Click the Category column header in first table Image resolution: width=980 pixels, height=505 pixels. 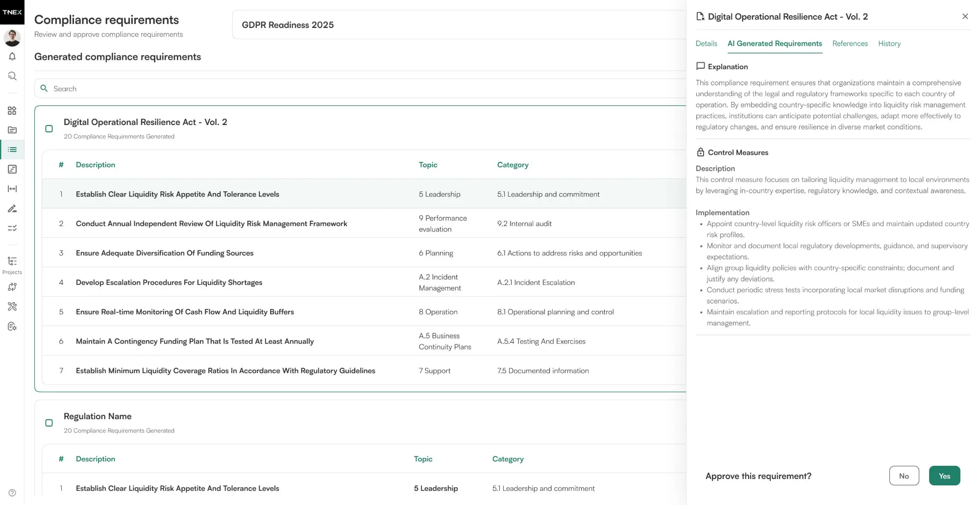pyautogui.click(x=513, y=165)
